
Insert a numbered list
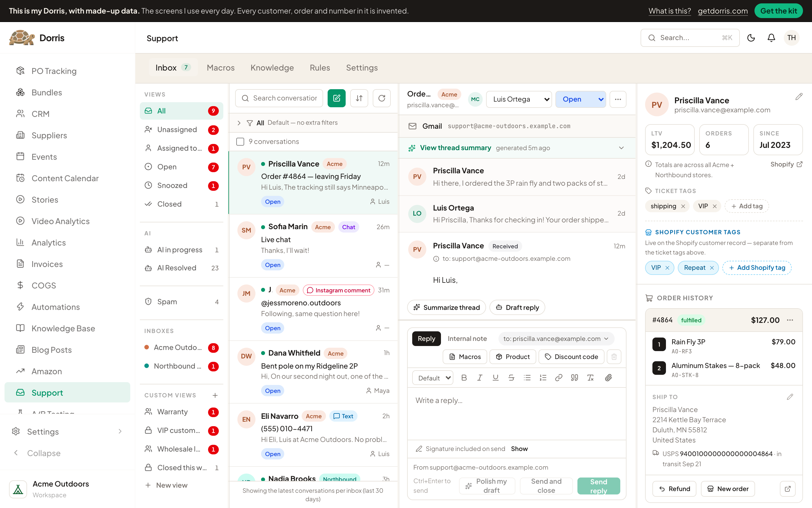(x=543, y=378)
